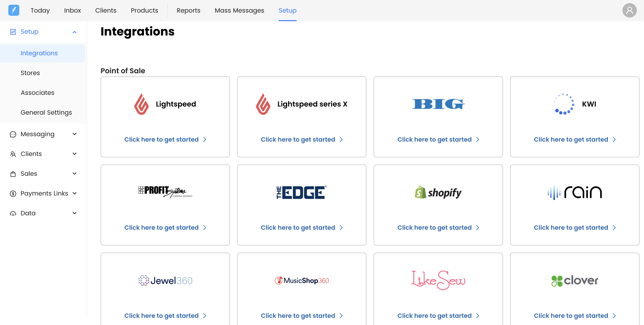Viewport: 644px width, 325px height.
Task: Click the Messaging chat bubble icon
Action: coord(13,134)
